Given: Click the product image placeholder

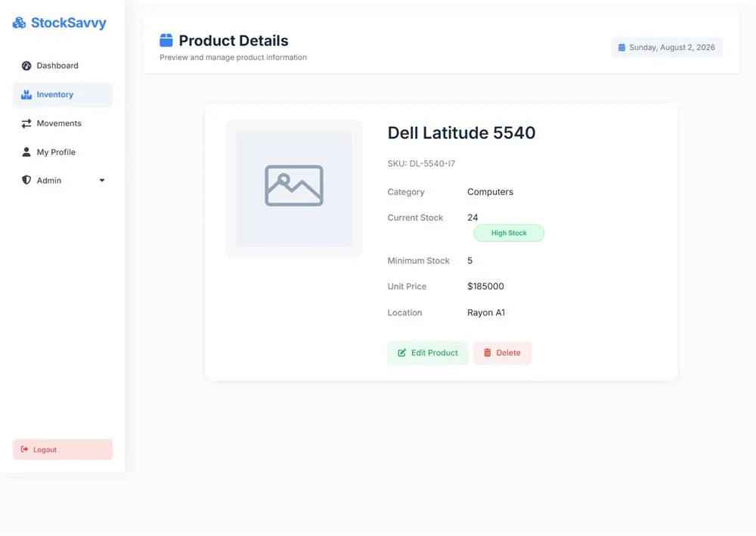Looking at the screenshot, I should [x=294, y=188].
